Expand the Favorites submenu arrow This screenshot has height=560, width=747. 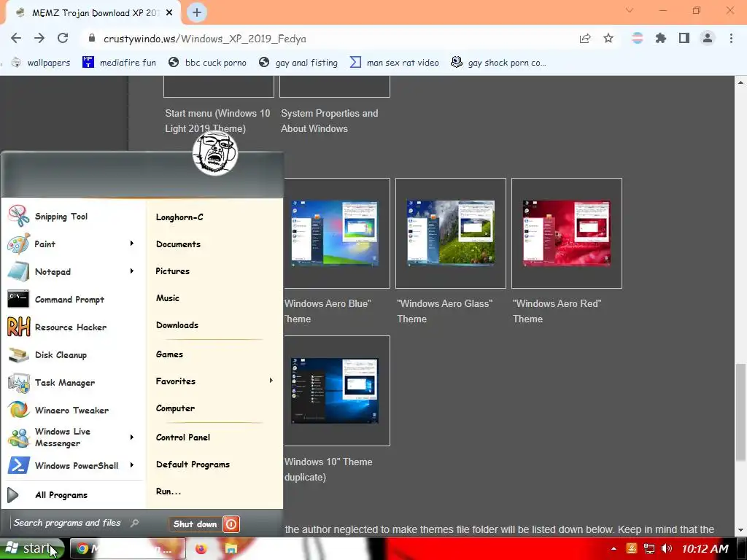[271, 381]
